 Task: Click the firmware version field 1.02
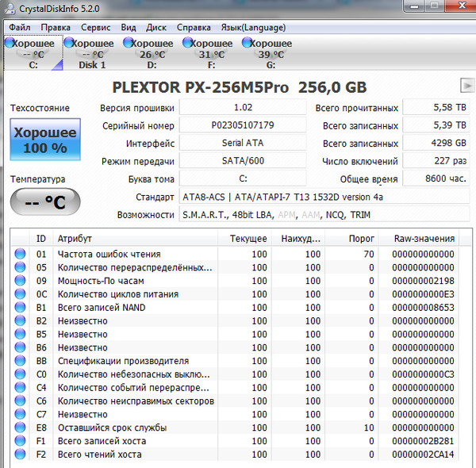click(243, 107)
